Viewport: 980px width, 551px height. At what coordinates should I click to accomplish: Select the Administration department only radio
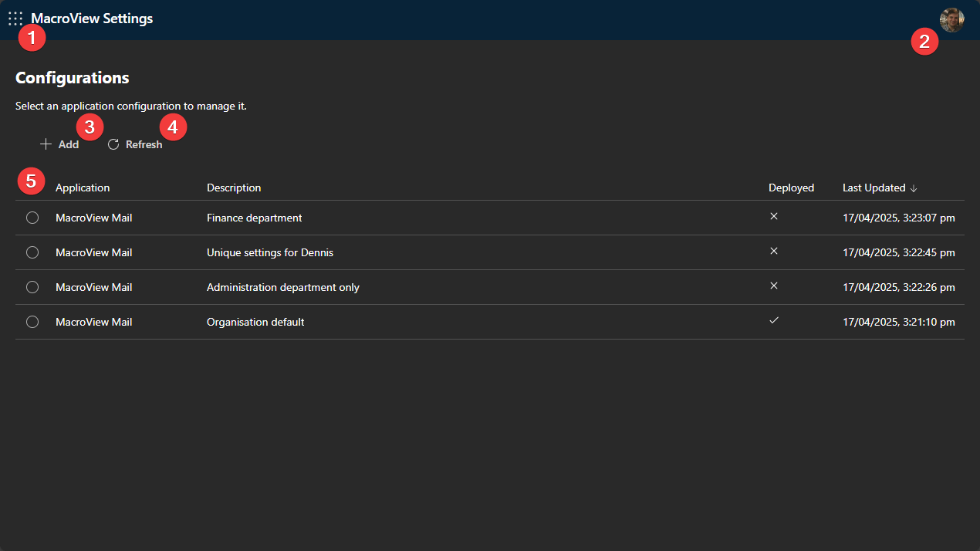32,287
